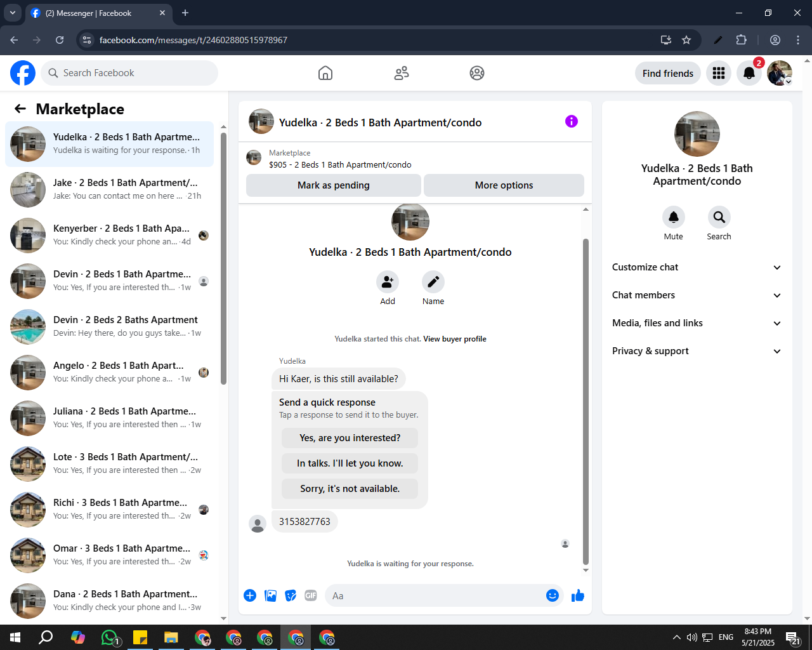Open Windows notification center
The width and height of the screenshot is (812, 650).
(x=793, y=637)
